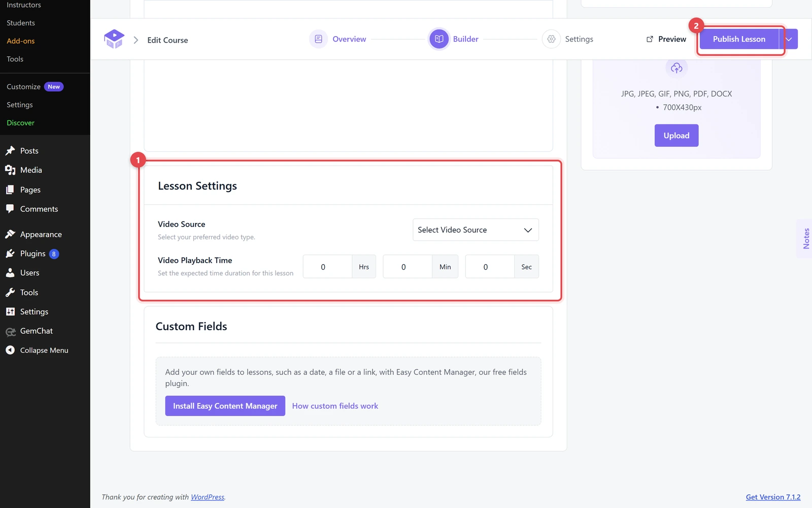Open Tutor LMS Settings menu item
The height and width of the screenshot is (508, 812).
(x=20, y=105)
